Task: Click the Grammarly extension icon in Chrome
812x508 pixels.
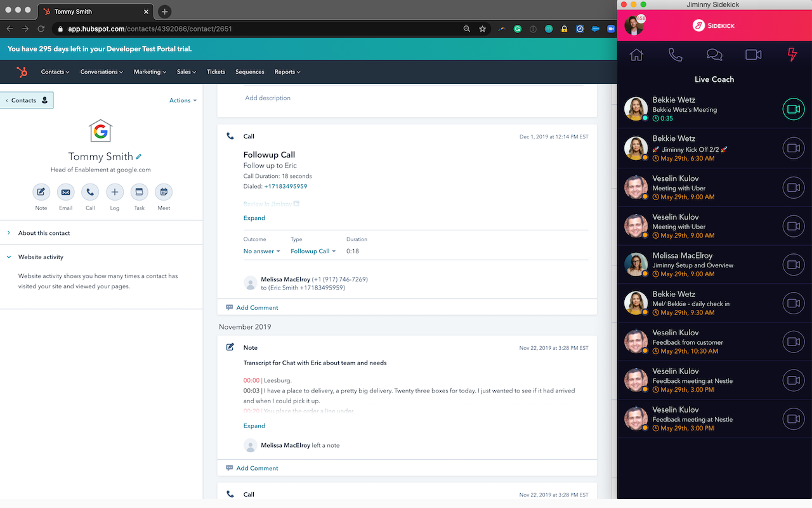Action: pyautogui.click(x=518, y=29)
